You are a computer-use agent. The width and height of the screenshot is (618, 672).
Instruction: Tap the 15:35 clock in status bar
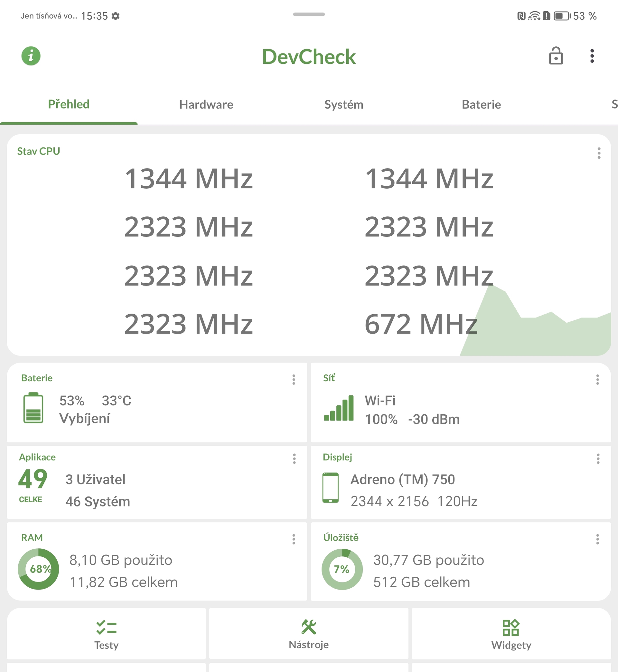point(94,16)
